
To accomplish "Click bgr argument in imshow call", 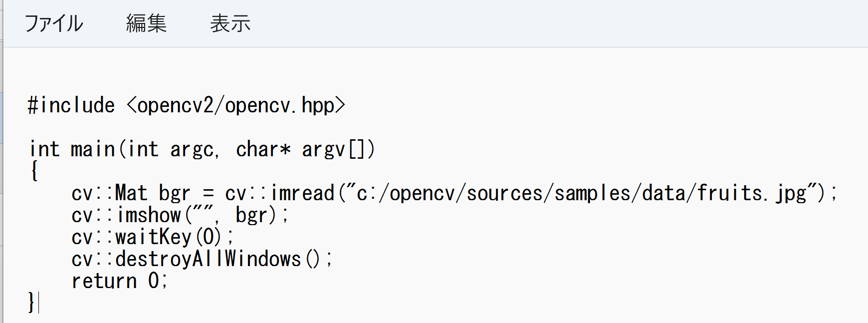I will pos(251,215).
